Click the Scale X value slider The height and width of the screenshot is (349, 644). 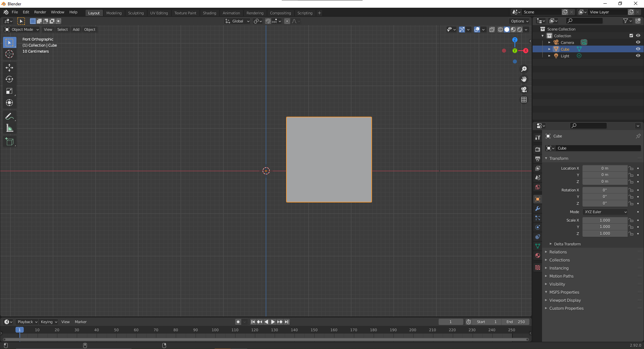tap(605, 220)
